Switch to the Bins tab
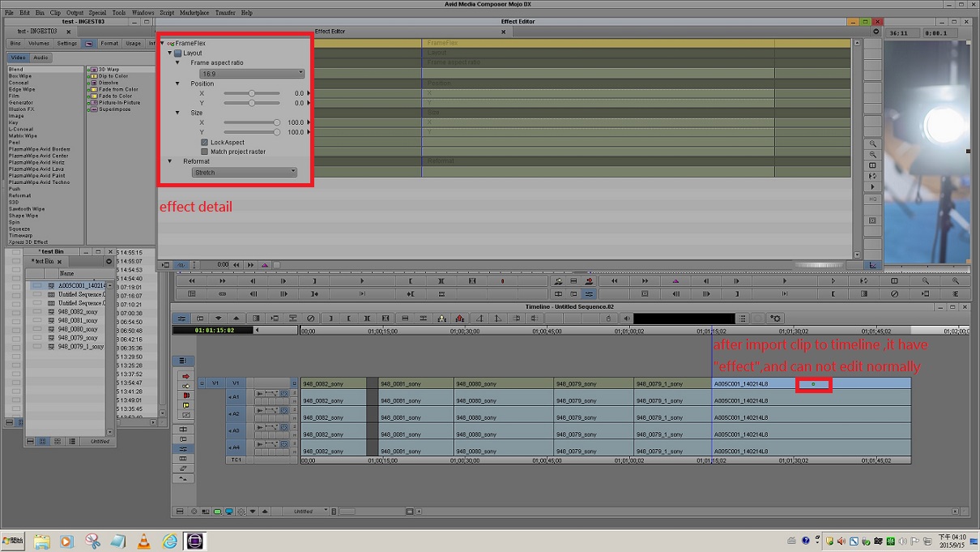 pos(15,44)
